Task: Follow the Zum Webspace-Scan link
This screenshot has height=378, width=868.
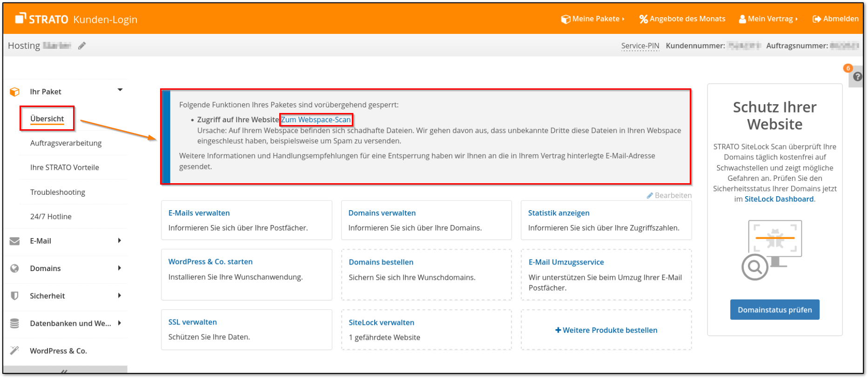Action: point(316,119)
